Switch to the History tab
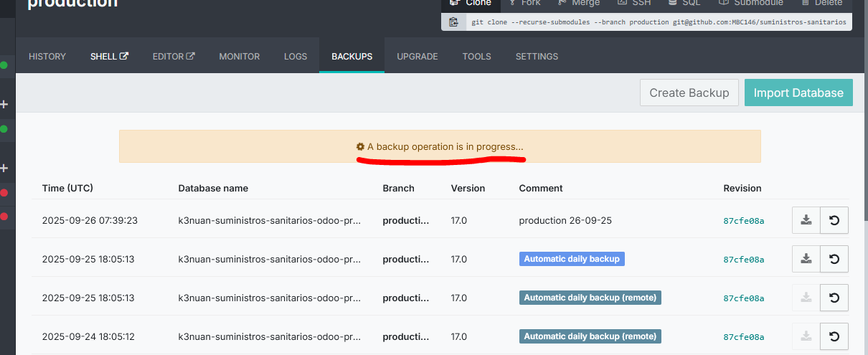 (47, 57)
